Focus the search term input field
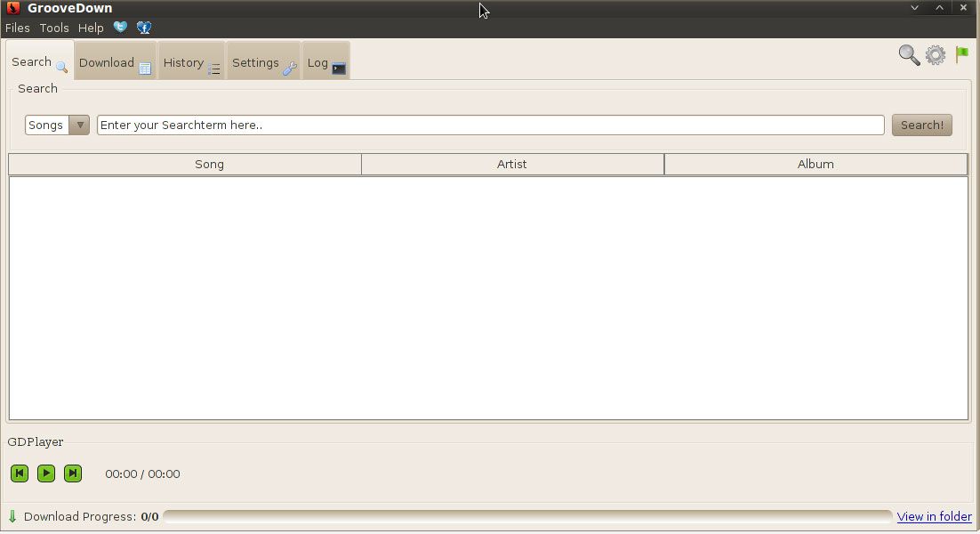 point(490,125)
